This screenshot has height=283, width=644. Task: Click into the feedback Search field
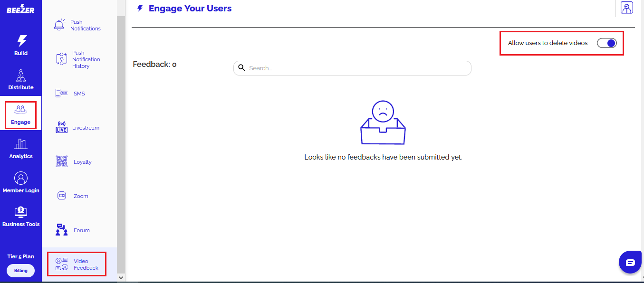(356, 68)
